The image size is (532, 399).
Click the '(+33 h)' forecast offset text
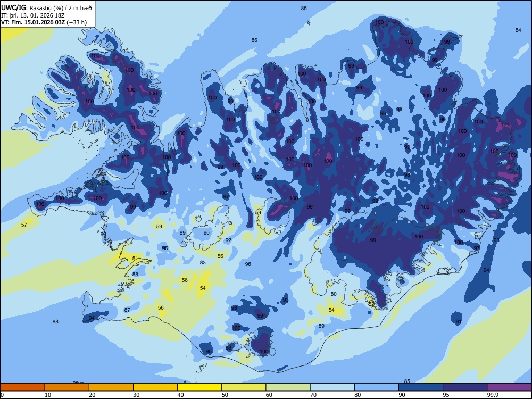77,22
